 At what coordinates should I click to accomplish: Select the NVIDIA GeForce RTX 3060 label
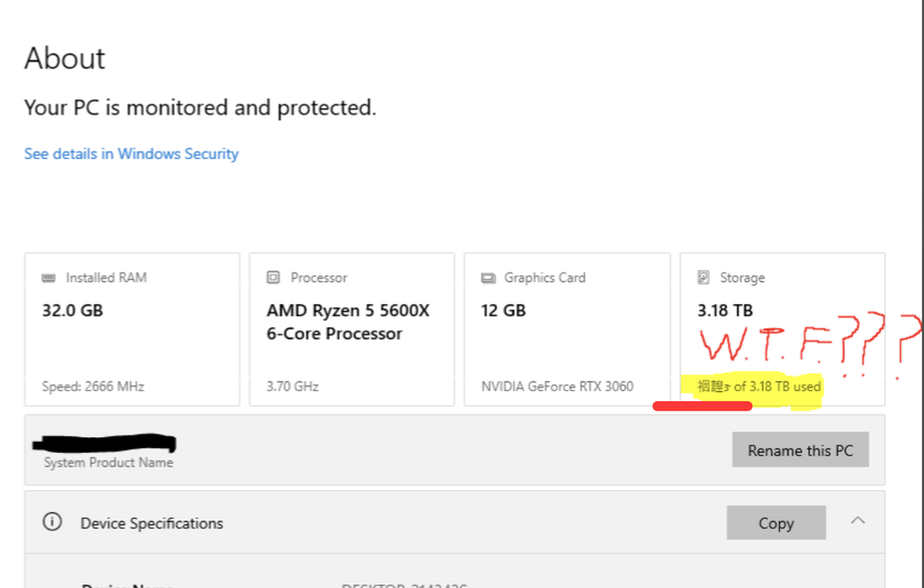click(x=557, y=386)
